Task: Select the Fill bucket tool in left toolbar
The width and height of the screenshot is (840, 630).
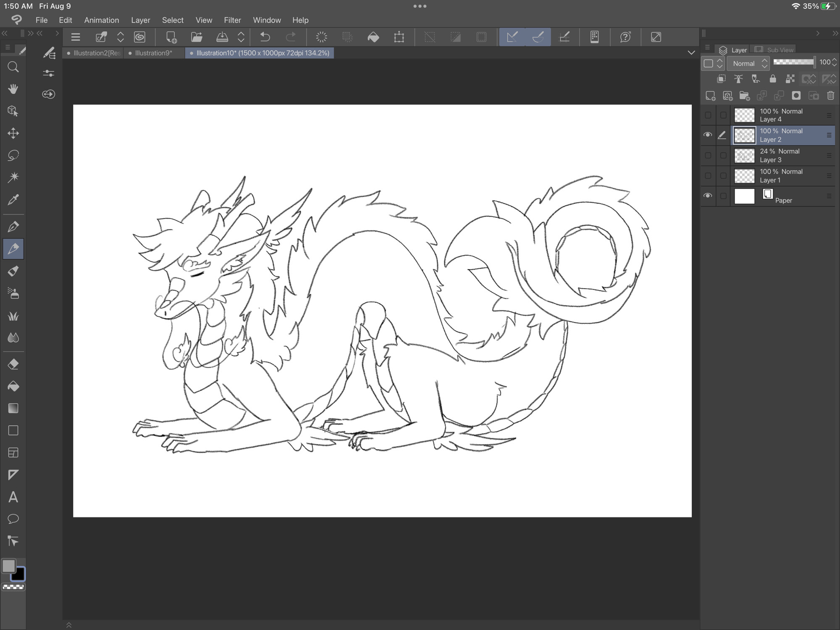Action: [x=13, y=386]
